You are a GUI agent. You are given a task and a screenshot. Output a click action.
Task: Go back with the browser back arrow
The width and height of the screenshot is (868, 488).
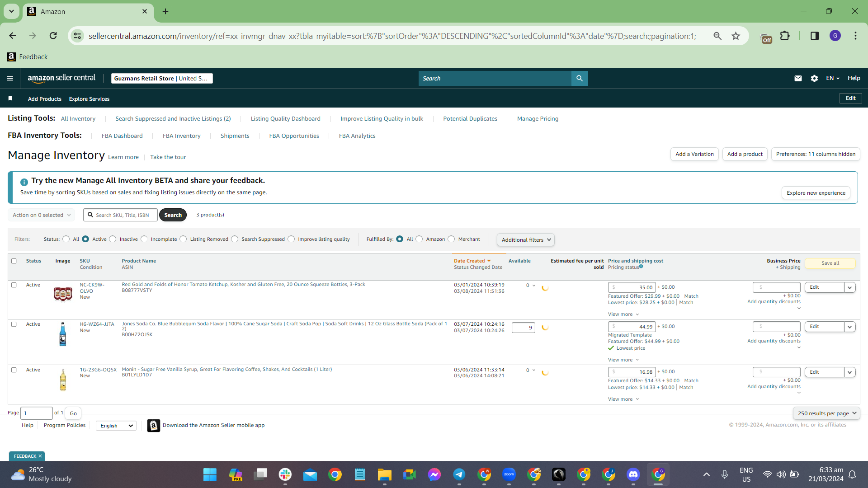tap(13, 36)
